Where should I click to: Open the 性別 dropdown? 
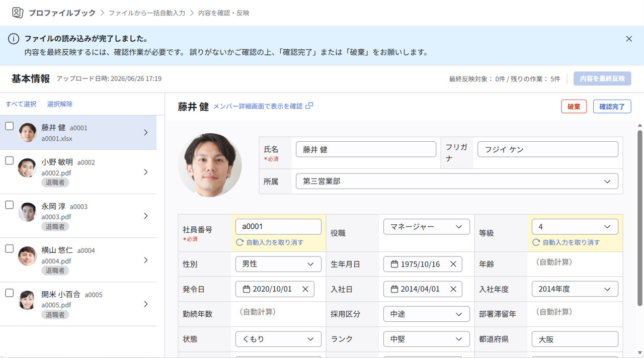point(278,264)
